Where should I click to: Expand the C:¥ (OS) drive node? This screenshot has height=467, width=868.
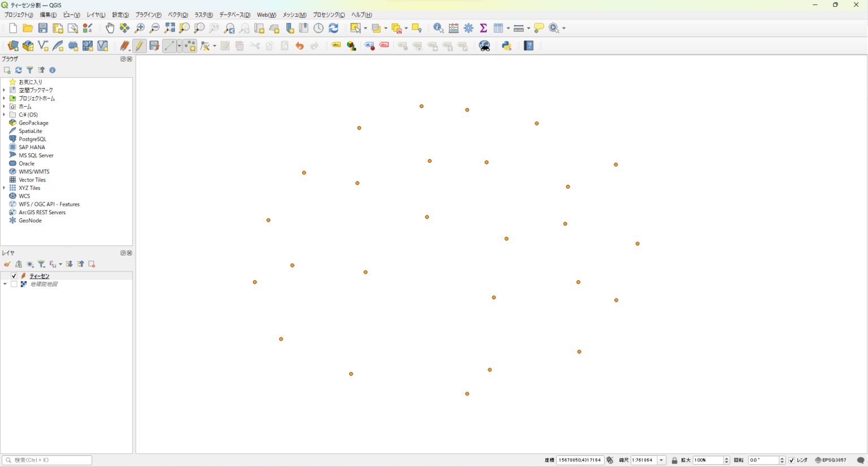(5, 115)
